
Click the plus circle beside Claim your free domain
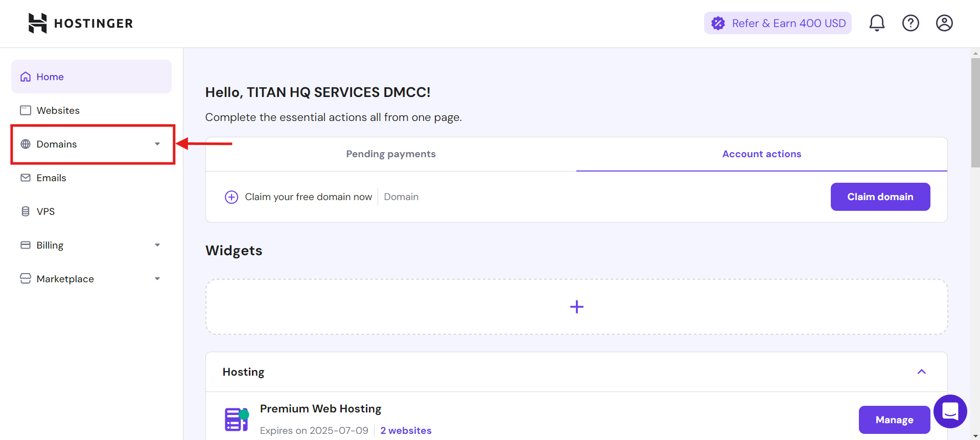coord(231,197)
